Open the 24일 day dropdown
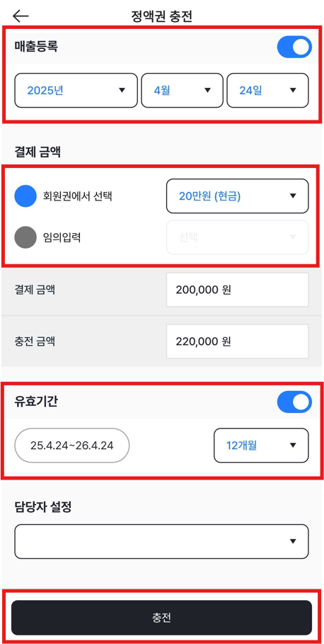The height and width of the screenshot is (644, 324). pyautogui.click(x=267, y=91)
